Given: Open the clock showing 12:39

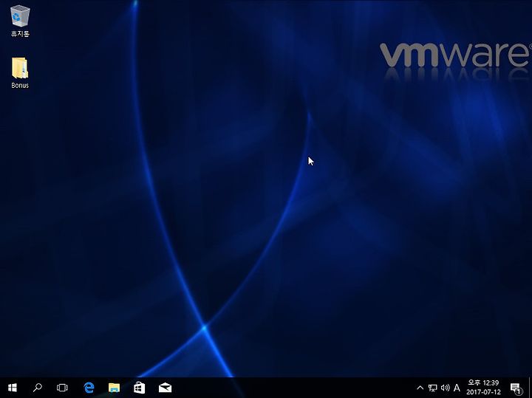Looking at the screenshot, I should coord(483,388).
